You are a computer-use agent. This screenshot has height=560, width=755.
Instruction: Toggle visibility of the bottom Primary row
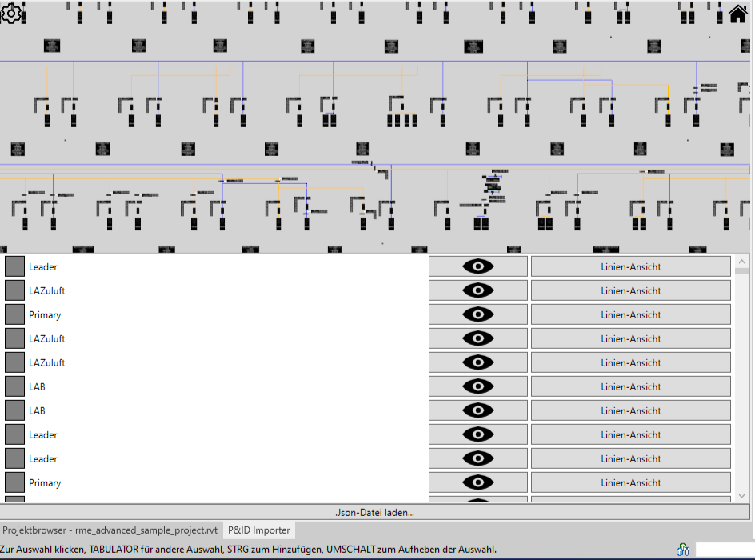pyautogui.click(x=477, y=482)
